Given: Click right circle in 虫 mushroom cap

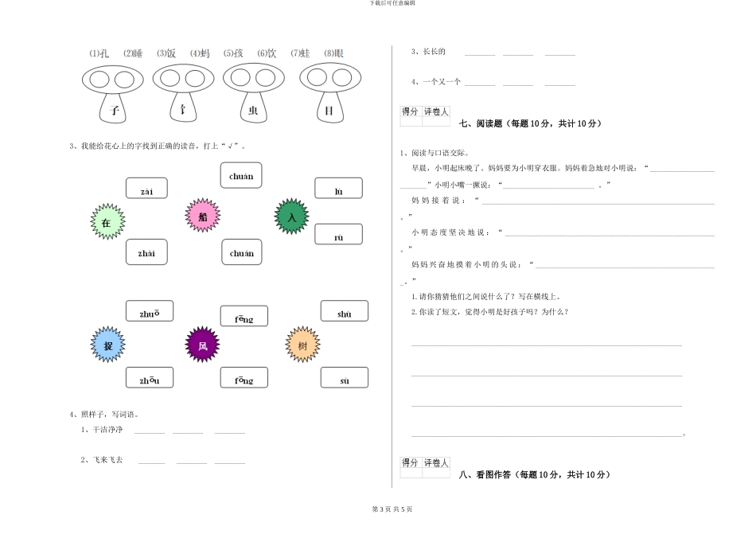Looking at the screenshot, I should point(266,77).
